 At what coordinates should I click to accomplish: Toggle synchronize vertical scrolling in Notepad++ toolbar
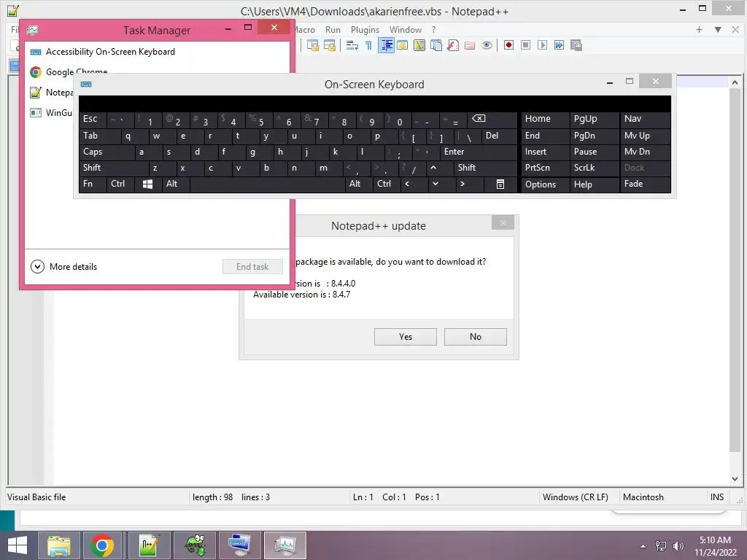point(313,45)
